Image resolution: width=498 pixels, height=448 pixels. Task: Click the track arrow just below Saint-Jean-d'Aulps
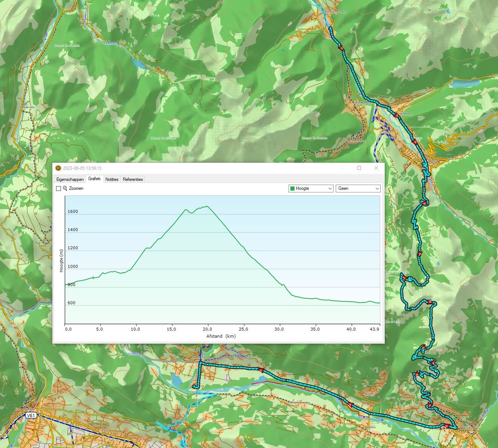(340, 48)
